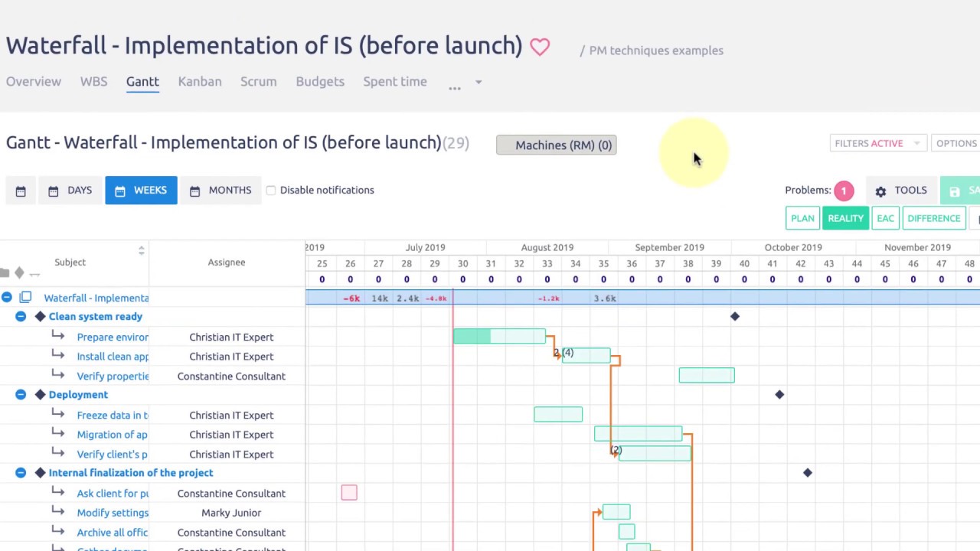Select the Gantt tab
The height and width of the screenshot is (551, 980).
(x=142, y=82)
